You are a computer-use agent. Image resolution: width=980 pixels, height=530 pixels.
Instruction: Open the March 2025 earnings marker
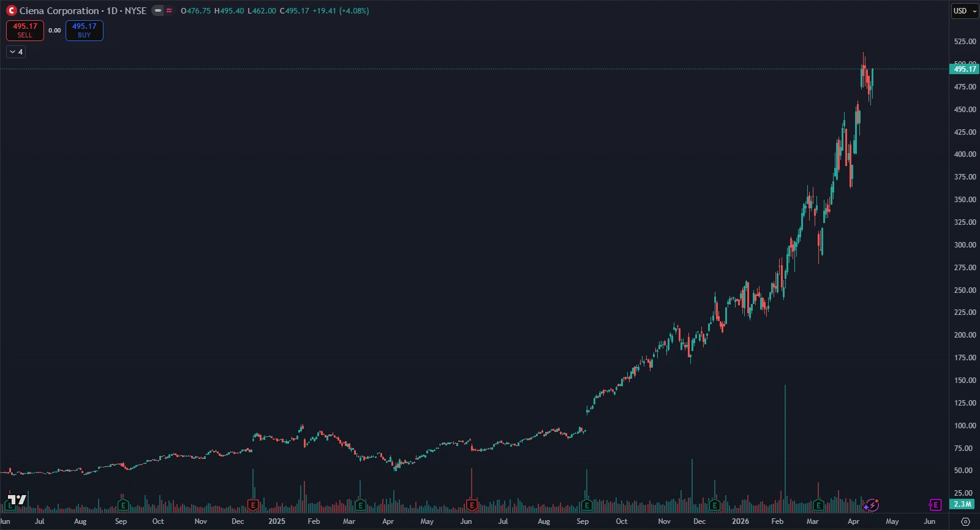[x=360, y=505]
